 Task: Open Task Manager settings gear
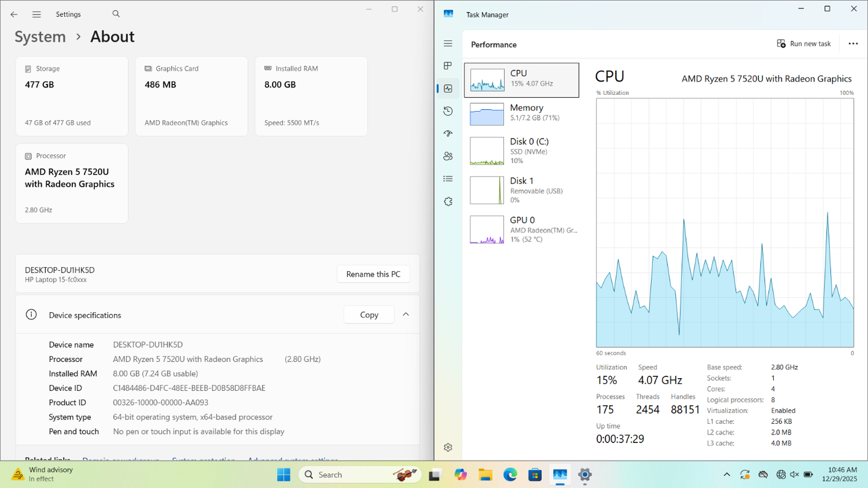click(448, 447)
